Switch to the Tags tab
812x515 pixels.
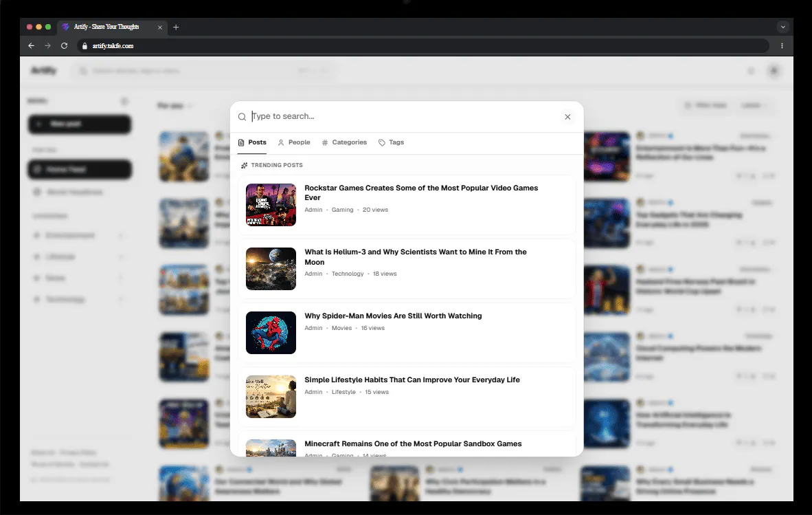tap(391, 142)
